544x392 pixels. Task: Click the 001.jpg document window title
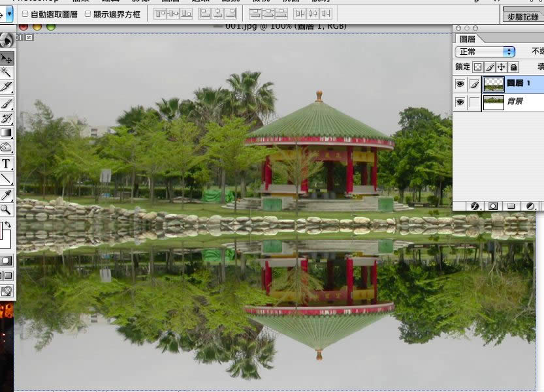tap(285, 26)
